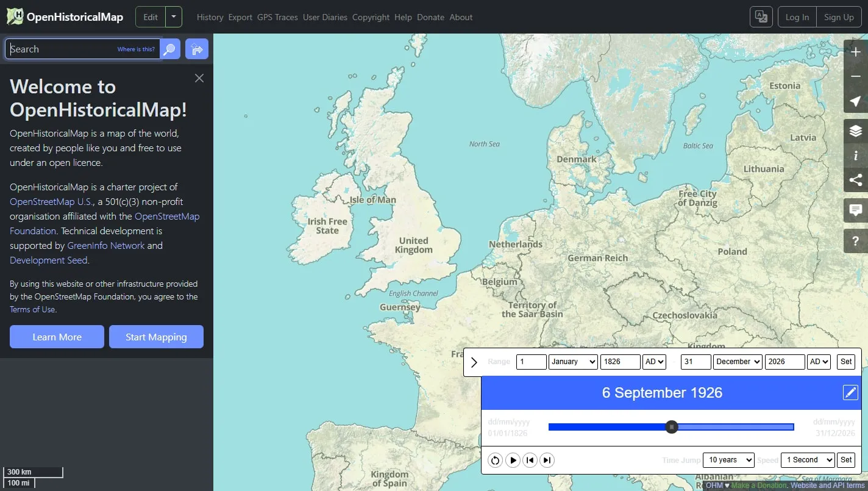The width and height of the screenshot is (868, 491).
Task: Open the Time Jump 10 years dropdown
Action: pos(728,460)
